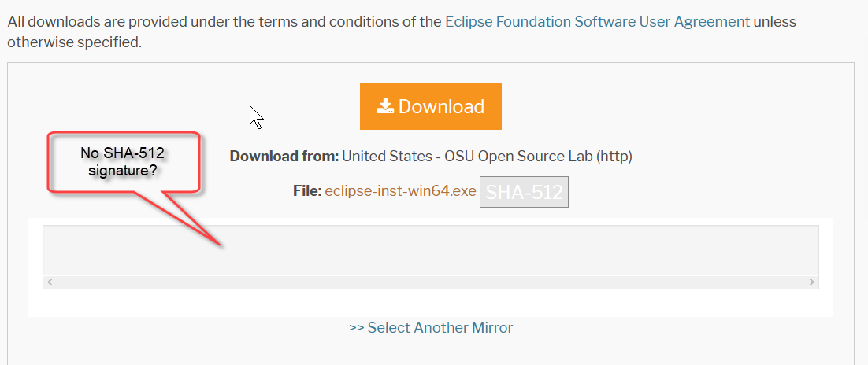
Task: Select the bold 'File:' label
Action: (307, 191)
